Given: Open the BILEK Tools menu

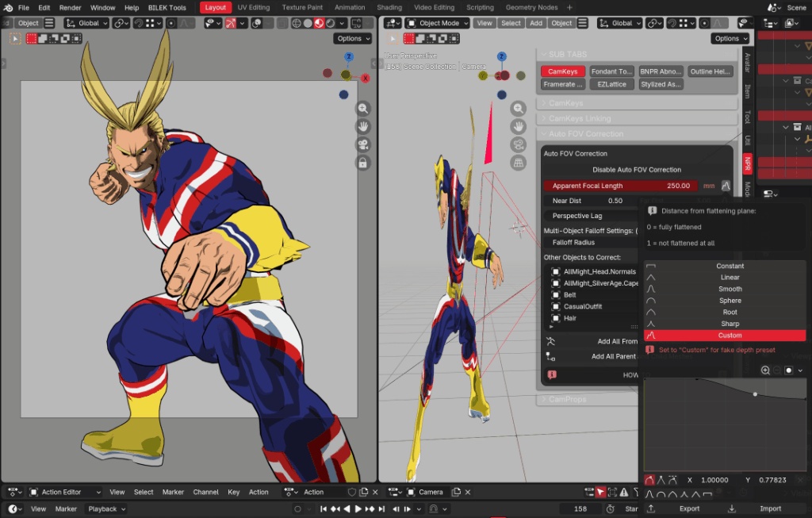Looking at the screenshot, I should tap(167, 8).
